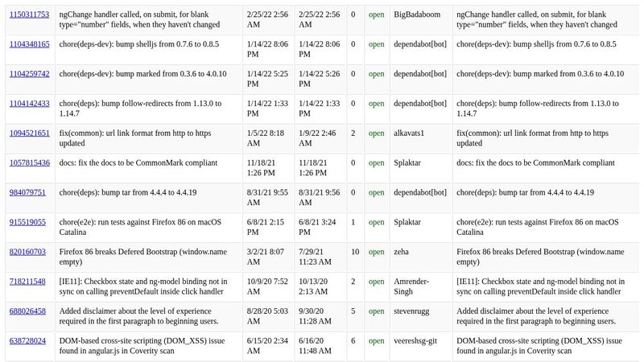Open the 820160703 Firefox issue link
644x362 pixels.
[x=27, y=252]
